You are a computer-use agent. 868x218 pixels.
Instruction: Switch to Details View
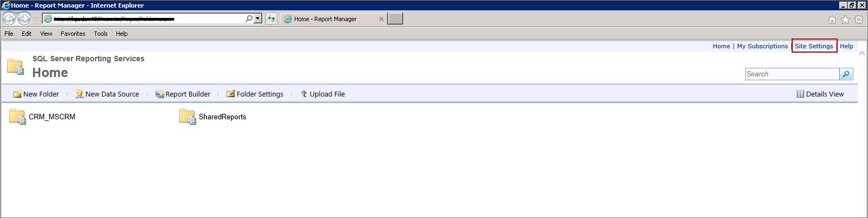(825, 94)
